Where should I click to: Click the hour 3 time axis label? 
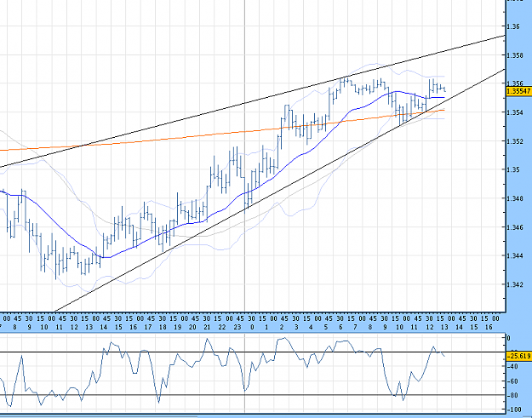click(296, 327)
